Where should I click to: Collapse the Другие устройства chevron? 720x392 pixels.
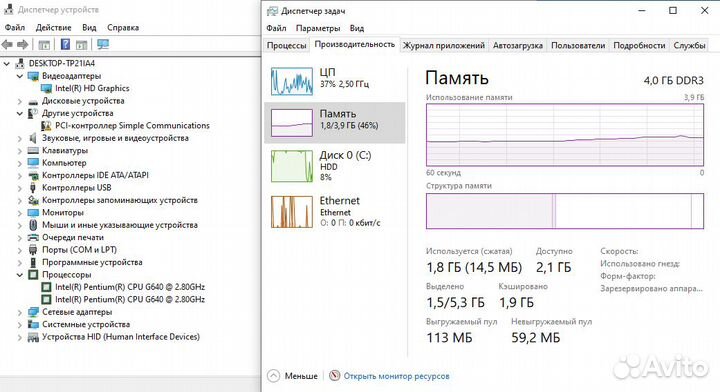point(20,113)
